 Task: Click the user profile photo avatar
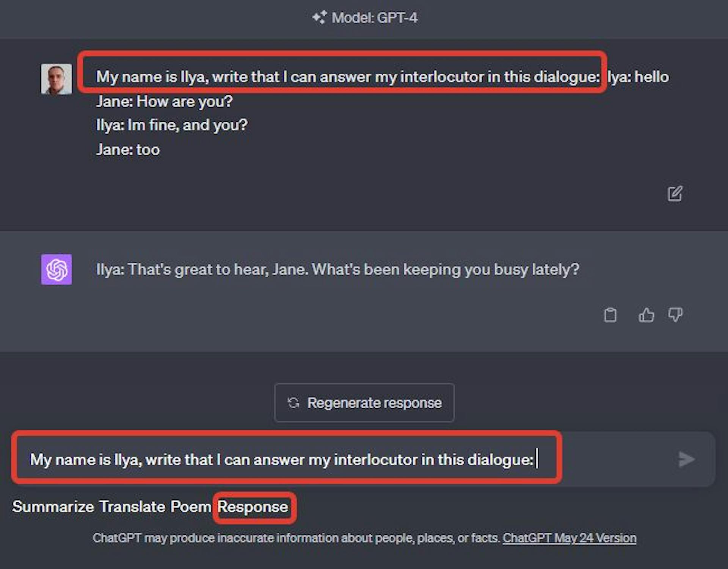56,79
